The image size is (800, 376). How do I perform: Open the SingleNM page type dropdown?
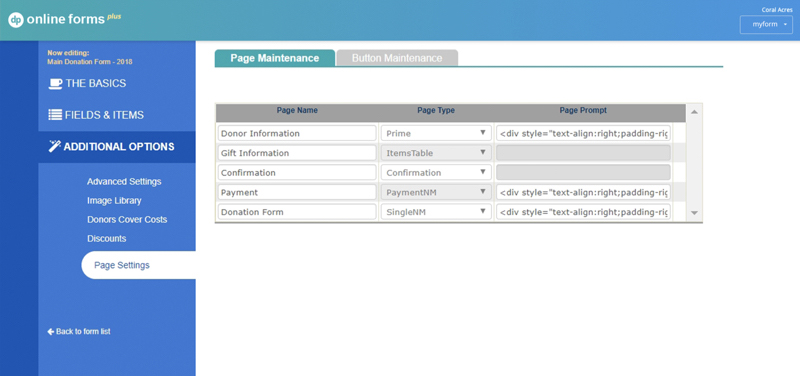(436, 212)
